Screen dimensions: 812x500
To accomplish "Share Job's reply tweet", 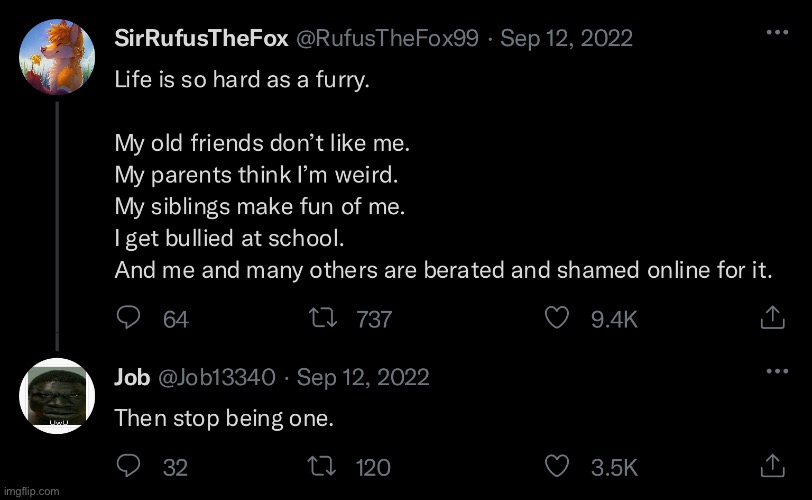I will [772, 466].
